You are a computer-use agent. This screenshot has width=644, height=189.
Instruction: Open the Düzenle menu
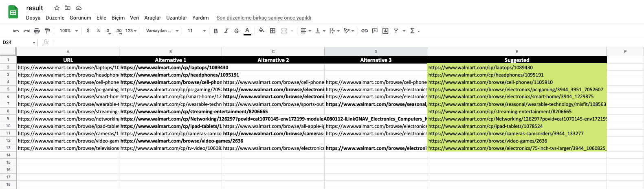coord(55,18)
